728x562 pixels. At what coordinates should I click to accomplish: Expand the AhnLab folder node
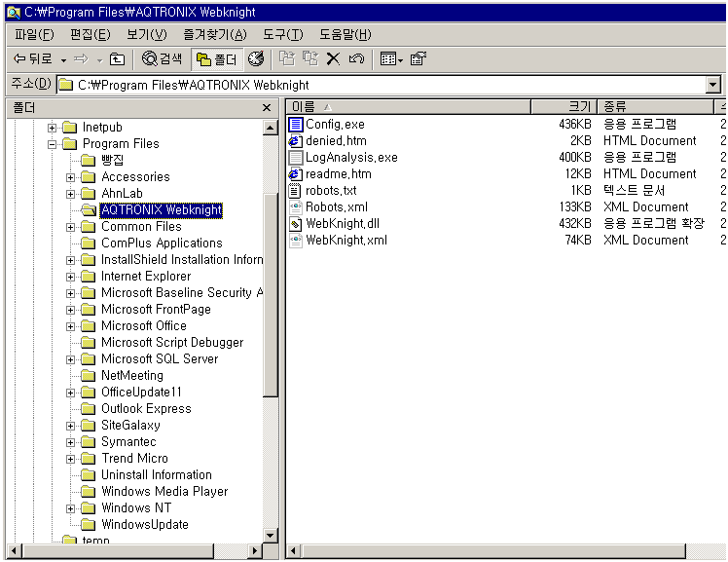(71, 194)
